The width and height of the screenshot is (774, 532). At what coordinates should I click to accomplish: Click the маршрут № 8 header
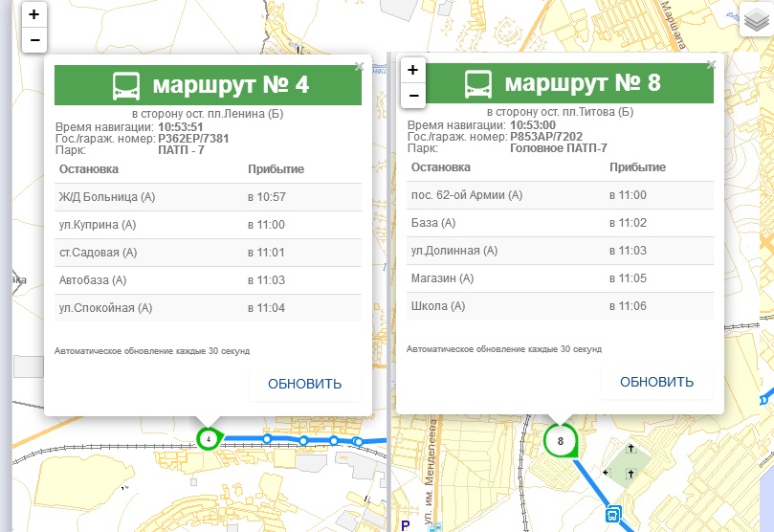[x=560, y=83]
